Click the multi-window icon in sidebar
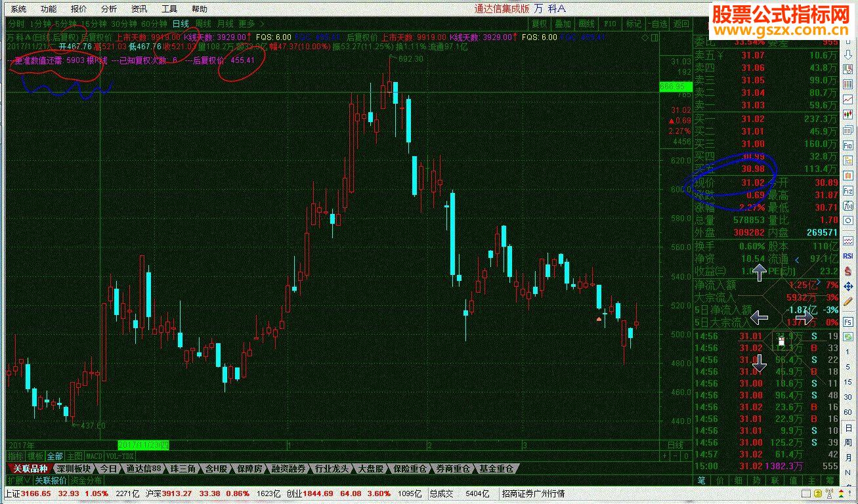This screenshot has width=858, height=504. coord(848,129)
